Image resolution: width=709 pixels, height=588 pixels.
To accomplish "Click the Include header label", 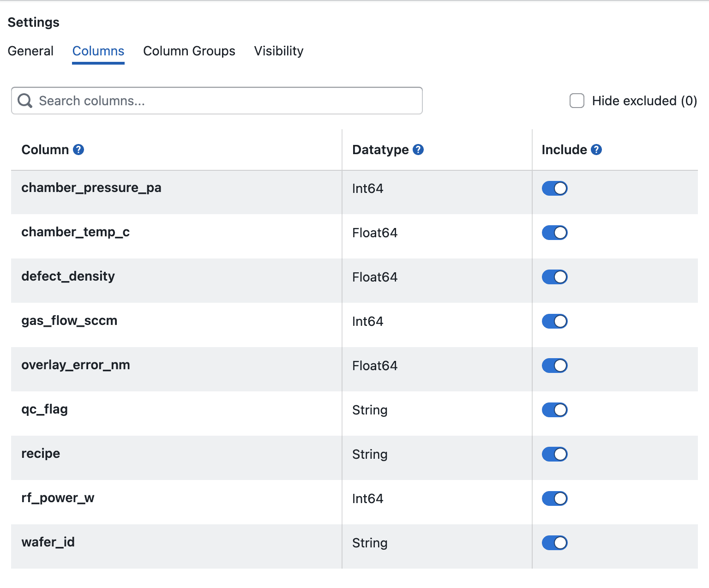I will tap(564, 150).
